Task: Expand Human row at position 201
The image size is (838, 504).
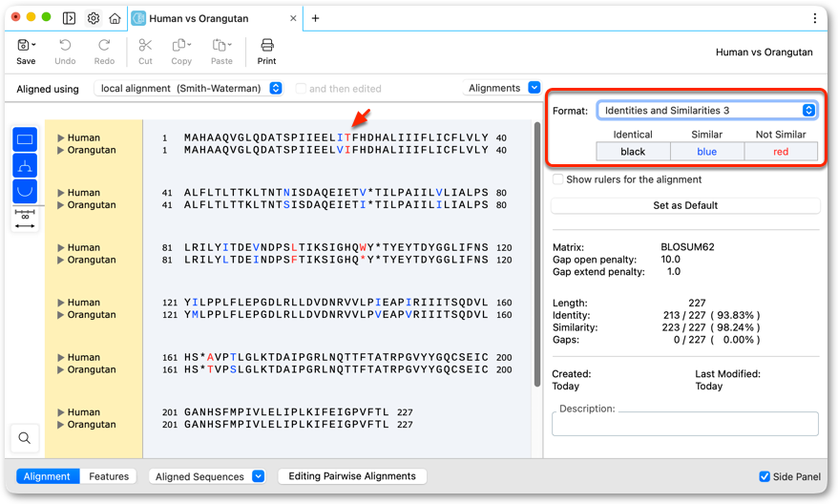Action: pos(61,412)
